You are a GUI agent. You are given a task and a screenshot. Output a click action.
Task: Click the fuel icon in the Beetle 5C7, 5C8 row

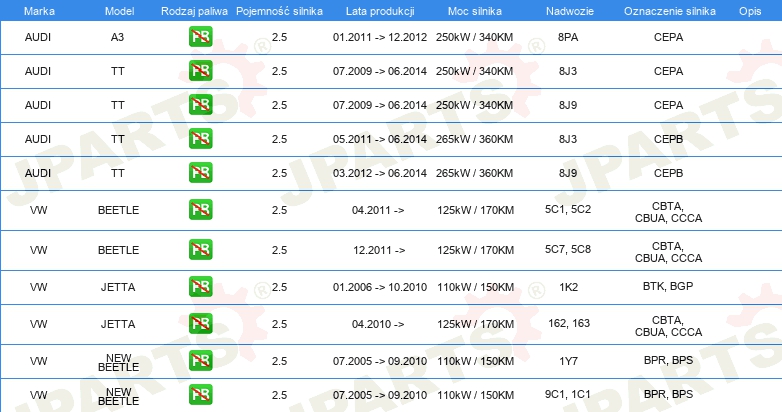(x=200, y=249)
